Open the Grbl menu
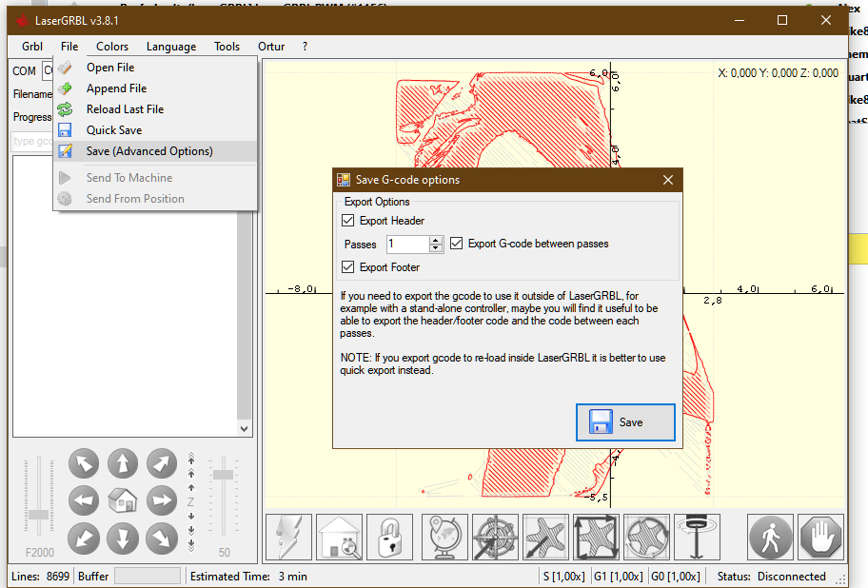The width and height of the screenshot is (868, 588). coord(32,47)
